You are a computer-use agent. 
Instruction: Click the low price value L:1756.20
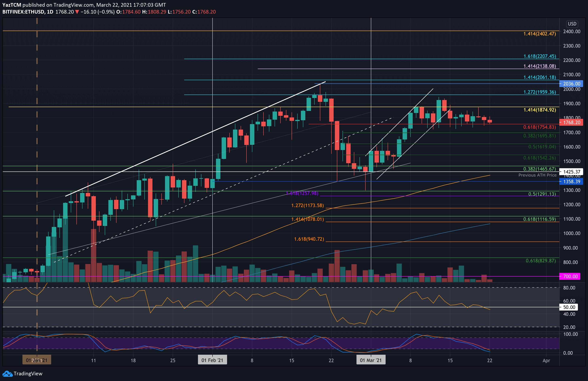coord(179,12)
